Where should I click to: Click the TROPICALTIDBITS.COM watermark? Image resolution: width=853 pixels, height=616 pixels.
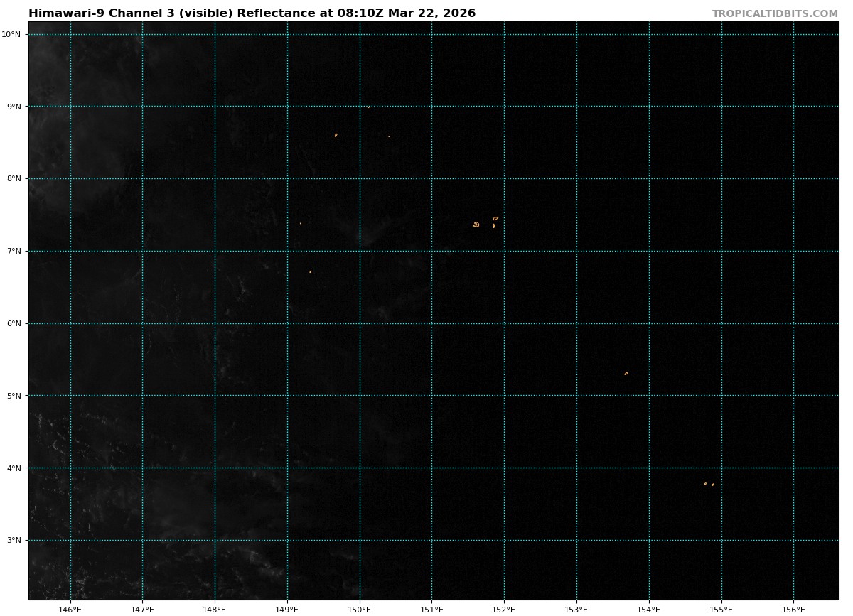coord(775,14)
